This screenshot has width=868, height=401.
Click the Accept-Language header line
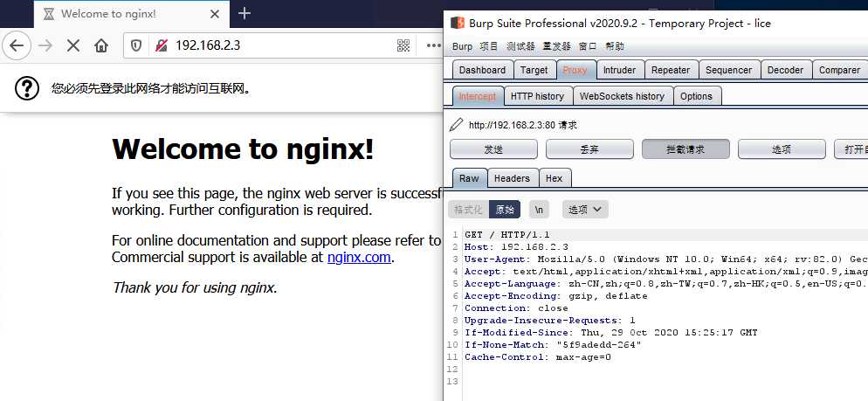[x=666, y=284]
